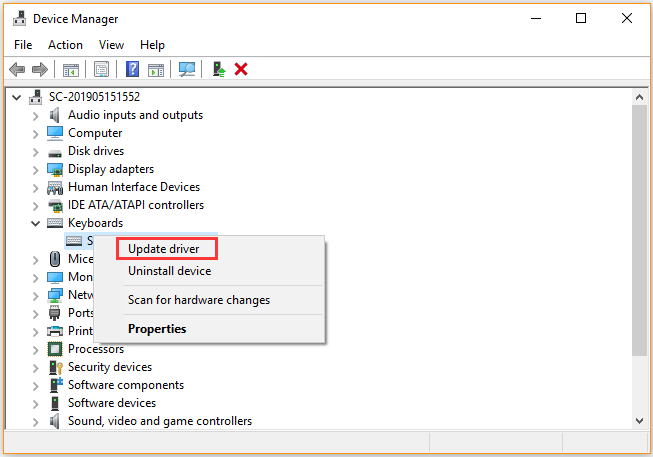
Task: Click the vertical scrollbar down arrow
Action: click(x=640, y=421)
